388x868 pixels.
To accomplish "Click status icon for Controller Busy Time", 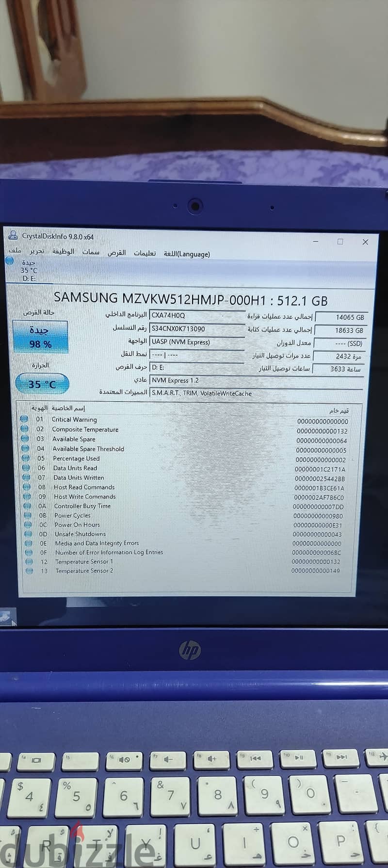I will (28, 506).
